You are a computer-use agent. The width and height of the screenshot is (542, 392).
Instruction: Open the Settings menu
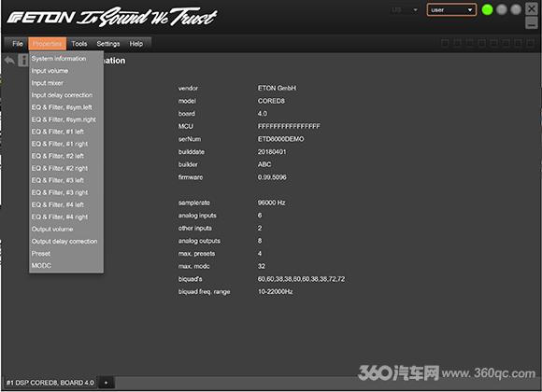point(108,44)
